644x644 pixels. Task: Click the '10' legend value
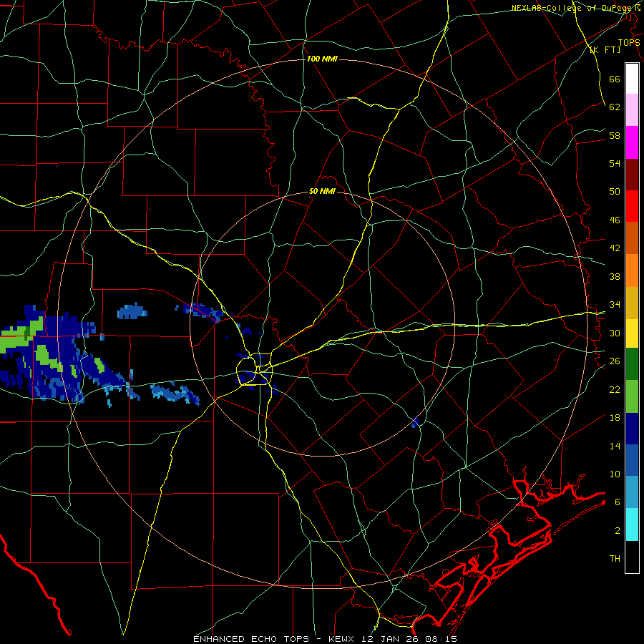tap(615, 474)
